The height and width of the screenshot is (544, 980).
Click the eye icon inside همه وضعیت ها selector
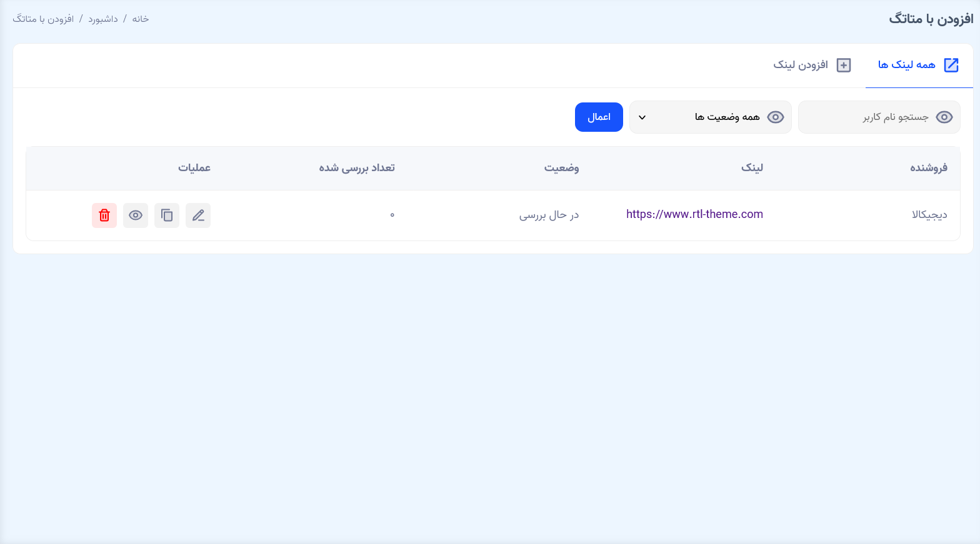[x=775, y=117]
